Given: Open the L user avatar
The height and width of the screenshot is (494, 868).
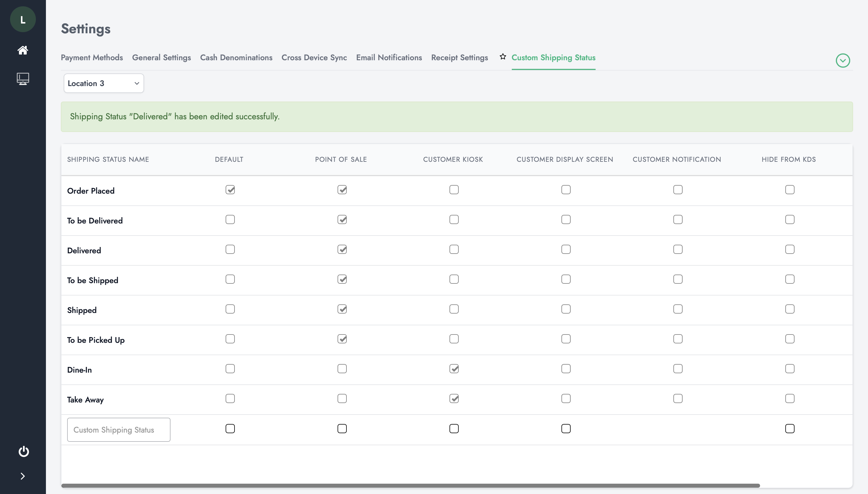Looking at the screenshot, I should tap(23, 19).
